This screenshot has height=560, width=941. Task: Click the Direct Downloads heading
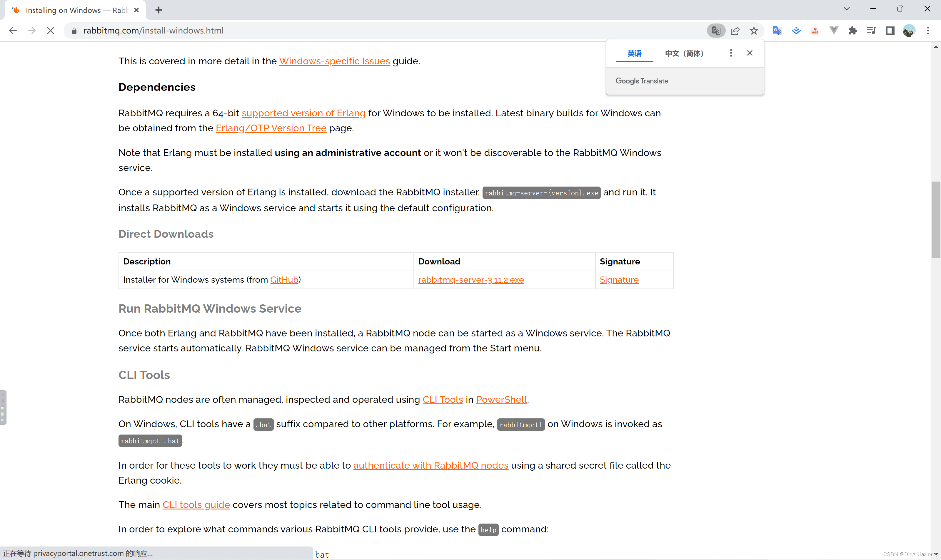tap(166, 234)
